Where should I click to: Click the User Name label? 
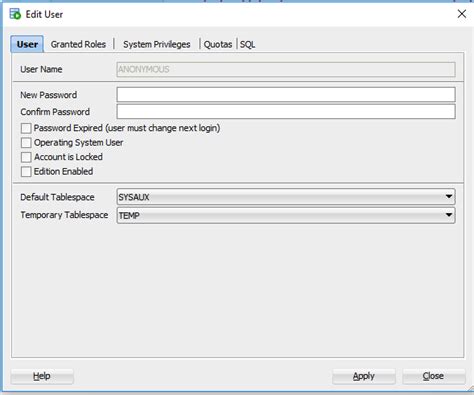pos(41,69)
